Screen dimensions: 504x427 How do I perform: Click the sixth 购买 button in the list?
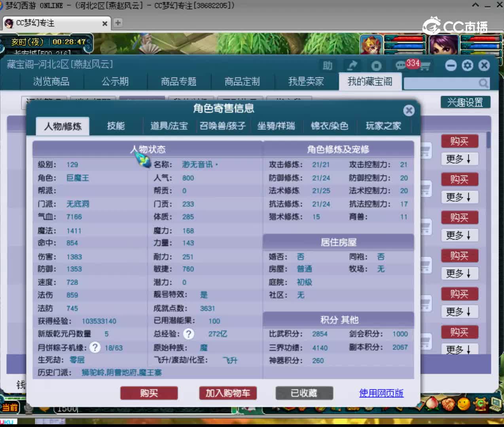point(460,332)
